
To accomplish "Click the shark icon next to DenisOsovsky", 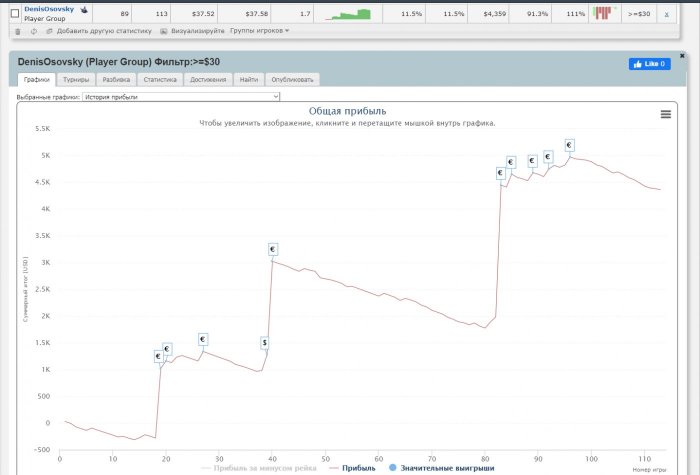I will 84,9.
